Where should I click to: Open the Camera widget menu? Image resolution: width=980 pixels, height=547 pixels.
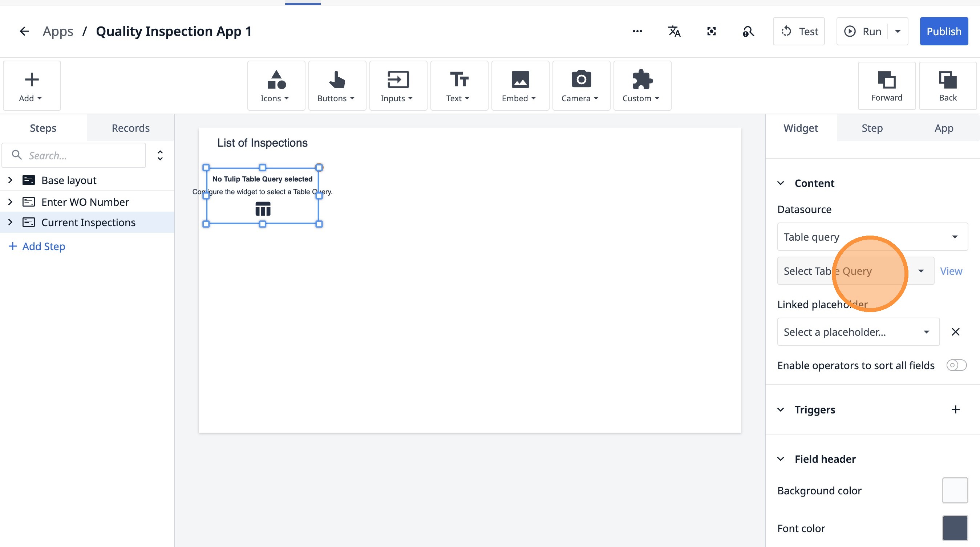(580, 86)
